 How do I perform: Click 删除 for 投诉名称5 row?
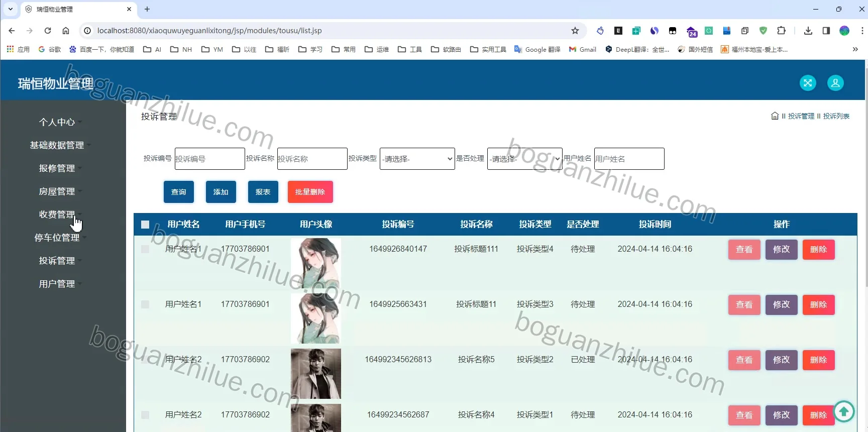tap(819, 360)
